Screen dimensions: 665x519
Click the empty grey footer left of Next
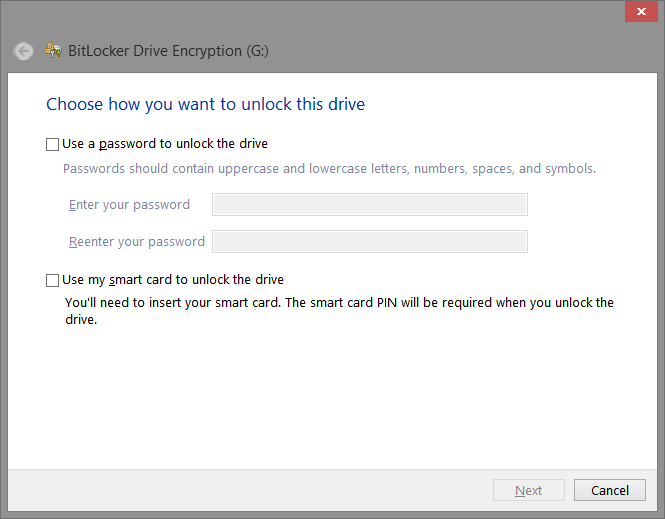point(250,490)
